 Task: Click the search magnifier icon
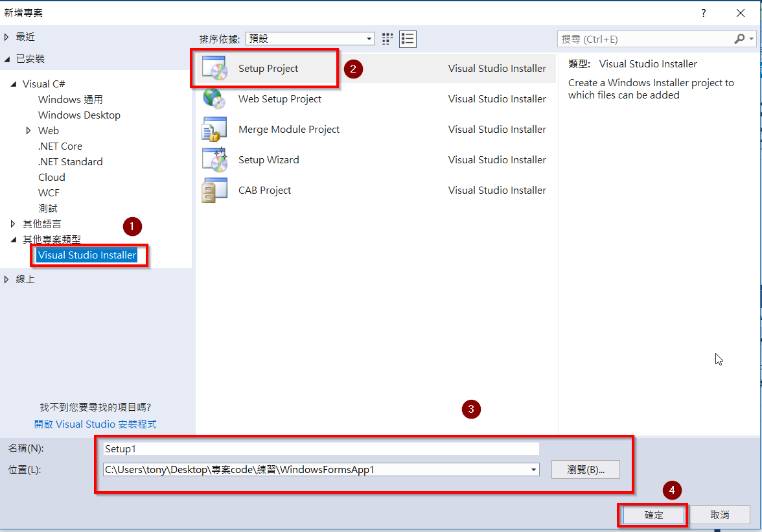tap(739, 39)
